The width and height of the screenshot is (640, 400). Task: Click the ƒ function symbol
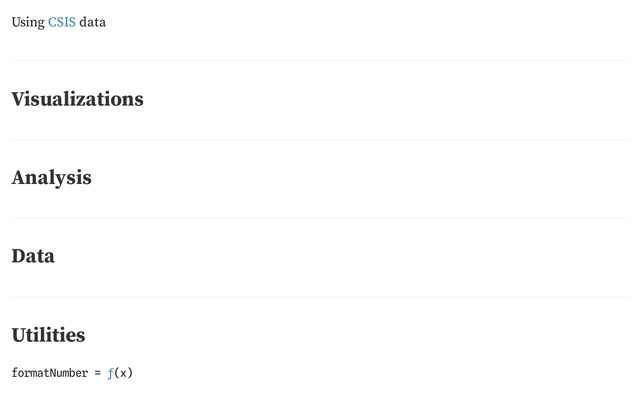click(x=111, y=373)
